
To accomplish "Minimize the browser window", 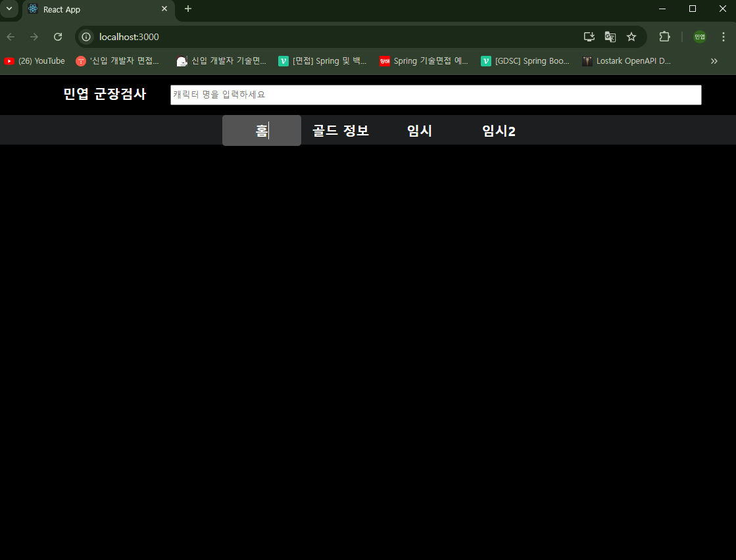I will click(662, 9).
